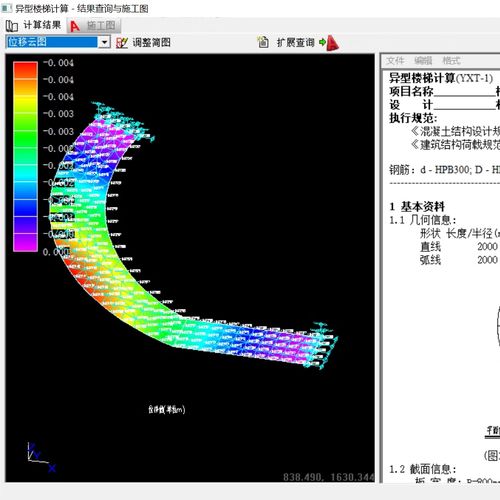Click the 1 基本资料 heading

pyautogui.click(x=417, y=207)
